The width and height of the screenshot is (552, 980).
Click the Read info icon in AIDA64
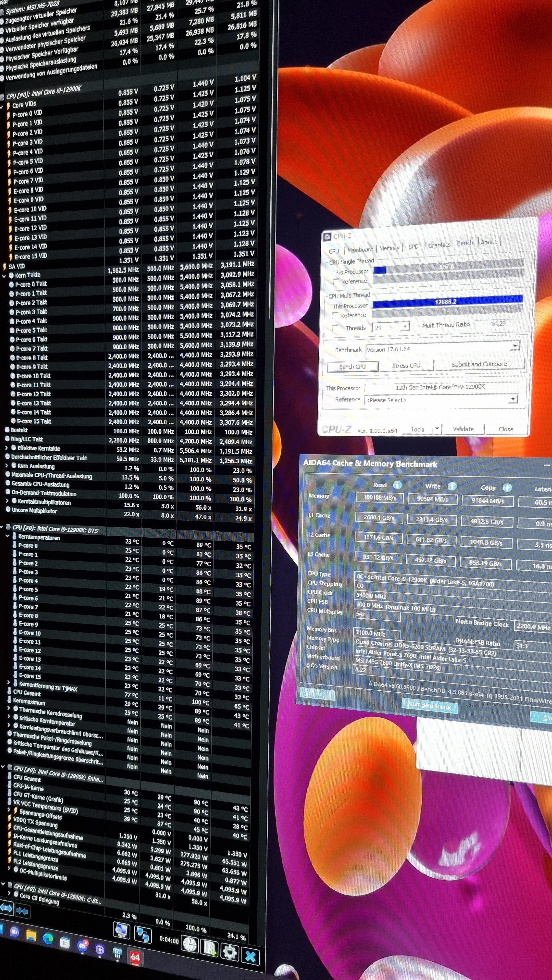(x=397, y=485)
